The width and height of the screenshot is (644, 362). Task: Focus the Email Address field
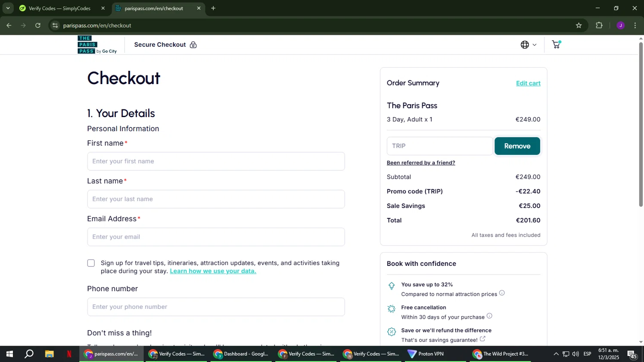pos(216,237)
